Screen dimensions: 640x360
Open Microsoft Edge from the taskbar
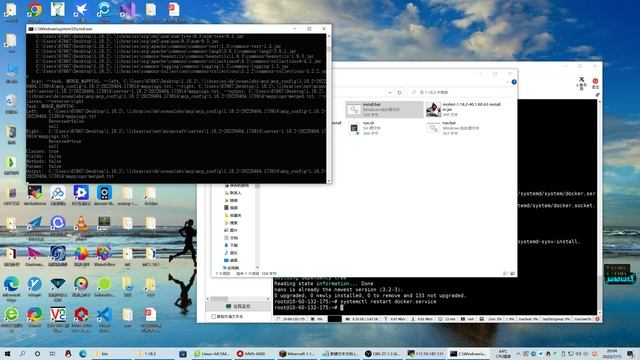pos(83,353)
